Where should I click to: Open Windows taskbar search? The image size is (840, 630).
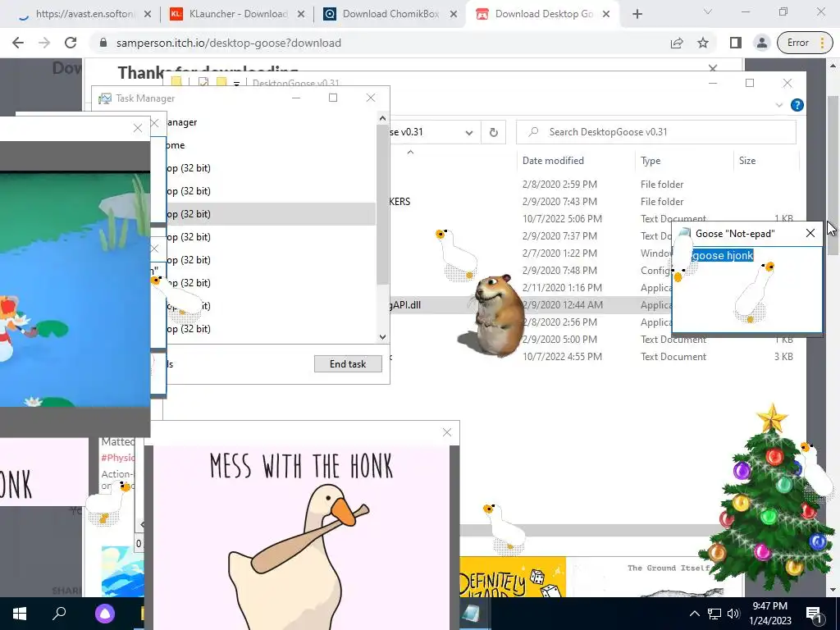point(59,614)
